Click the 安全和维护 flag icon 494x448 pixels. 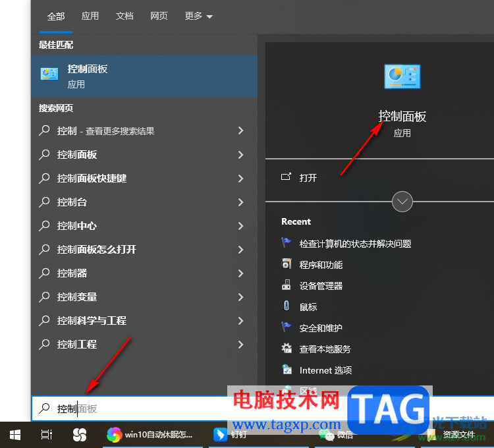286,327
